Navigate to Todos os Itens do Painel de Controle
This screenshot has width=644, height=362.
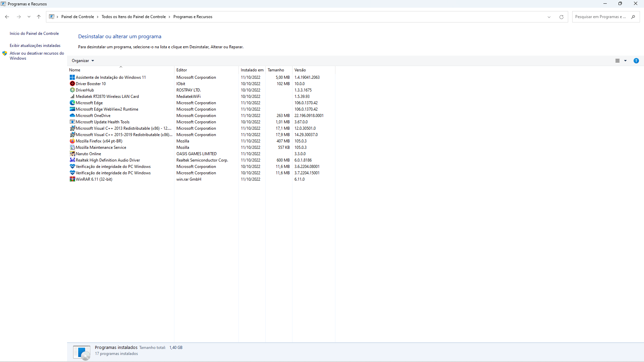click(x=133, y=17)
